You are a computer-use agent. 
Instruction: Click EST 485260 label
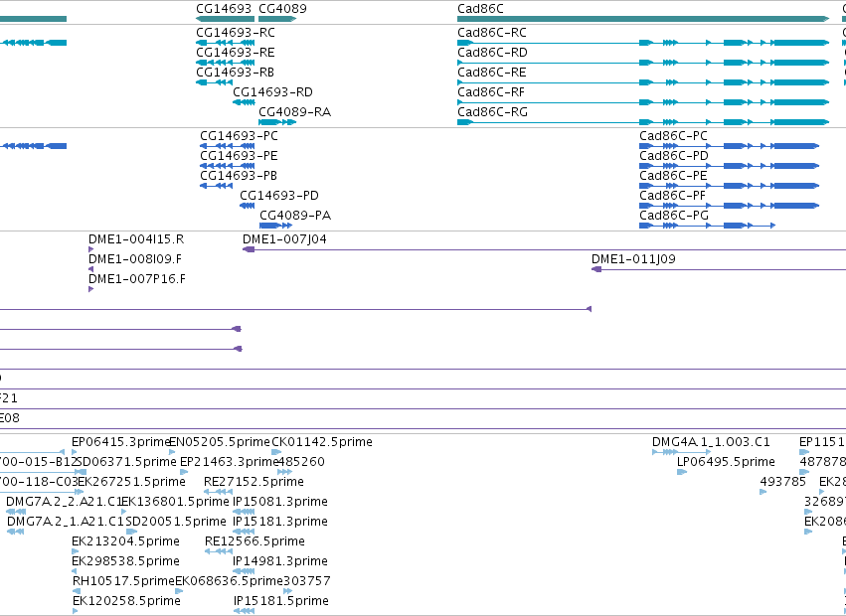coord(301,462)
